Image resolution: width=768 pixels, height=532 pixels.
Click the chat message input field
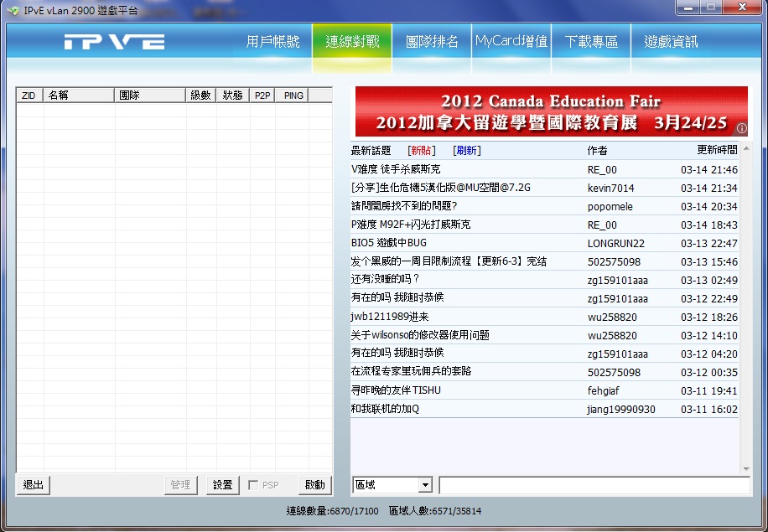(x=594, y=485)
